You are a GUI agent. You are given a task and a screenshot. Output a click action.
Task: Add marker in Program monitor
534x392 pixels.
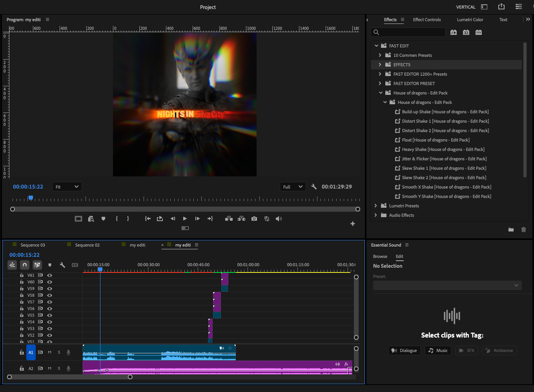click(103, 219)
